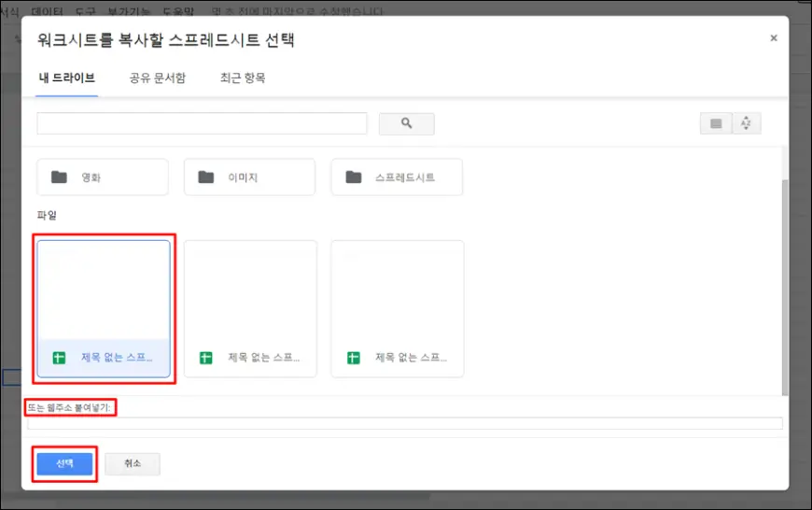Switch to list view icon

click(x=716, y=123)
